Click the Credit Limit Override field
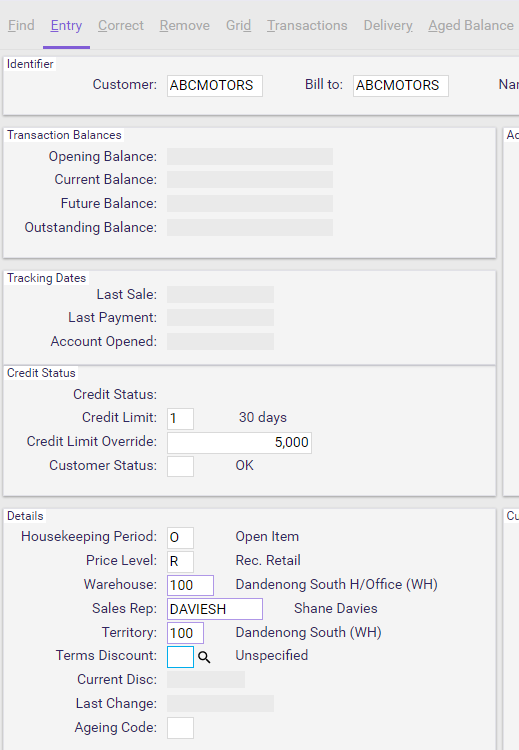This screenshot has height=750, width=519. coord(239,442)
